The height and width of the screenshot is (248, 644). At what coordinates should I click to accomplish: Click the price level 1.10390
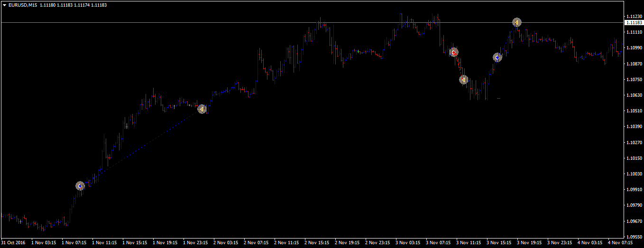[x=634, y=127]
